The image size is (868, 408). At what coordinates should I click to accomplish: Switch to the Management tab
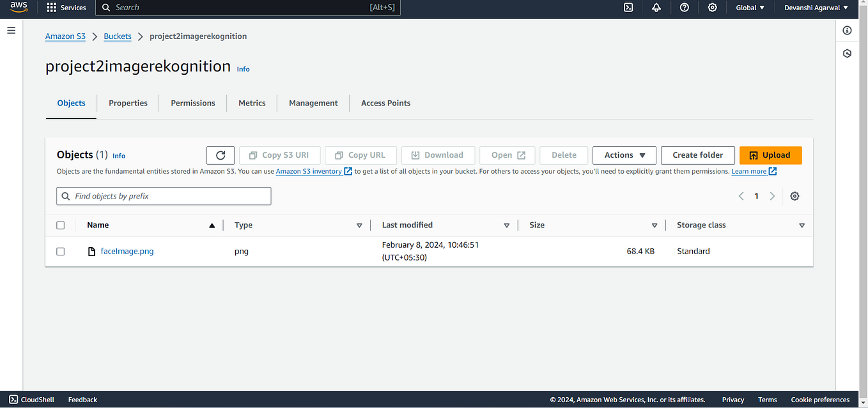[x=313, y=103]
